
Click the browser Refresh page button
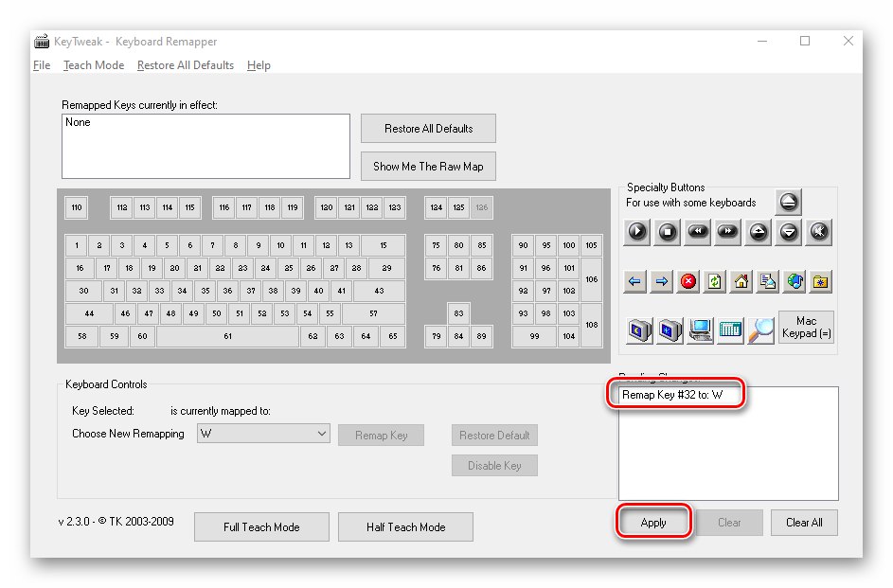[715, 281]
